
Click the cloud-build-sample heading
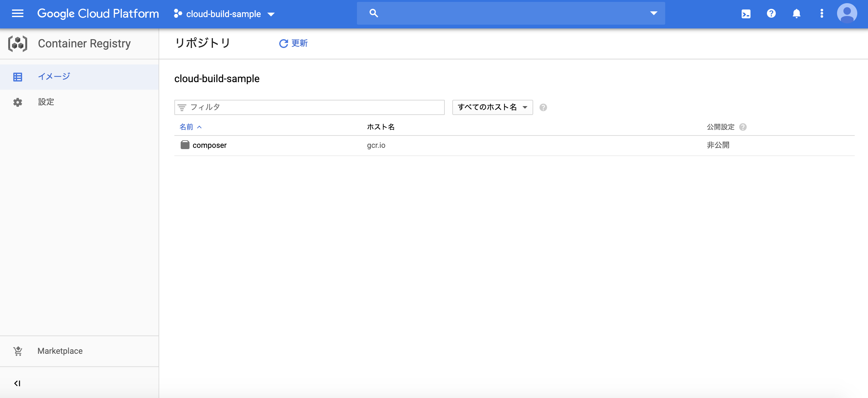217,79
